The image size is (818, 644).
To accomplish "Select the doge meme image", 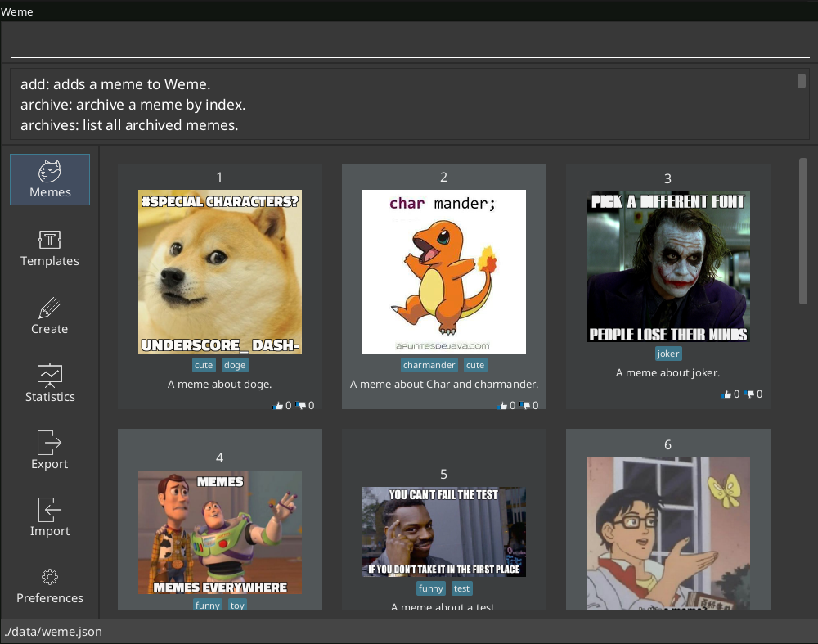I will coord(219,272).
